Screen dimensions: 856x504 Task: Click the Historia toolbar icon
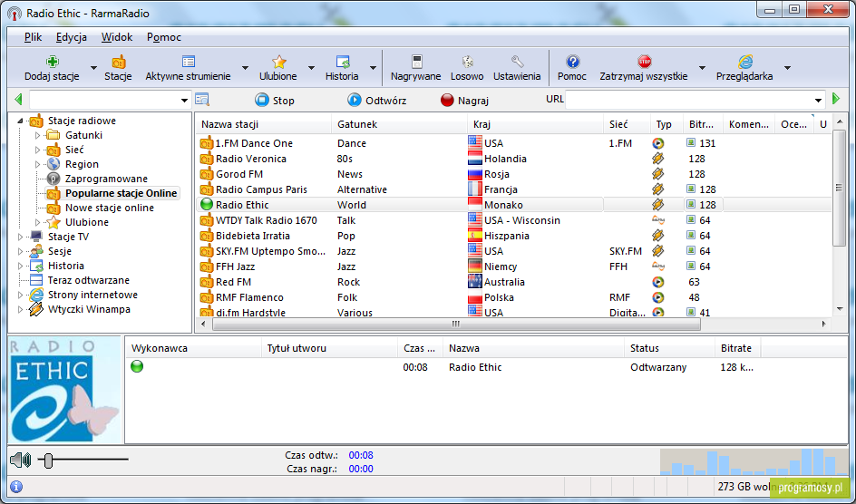[342, 61]
